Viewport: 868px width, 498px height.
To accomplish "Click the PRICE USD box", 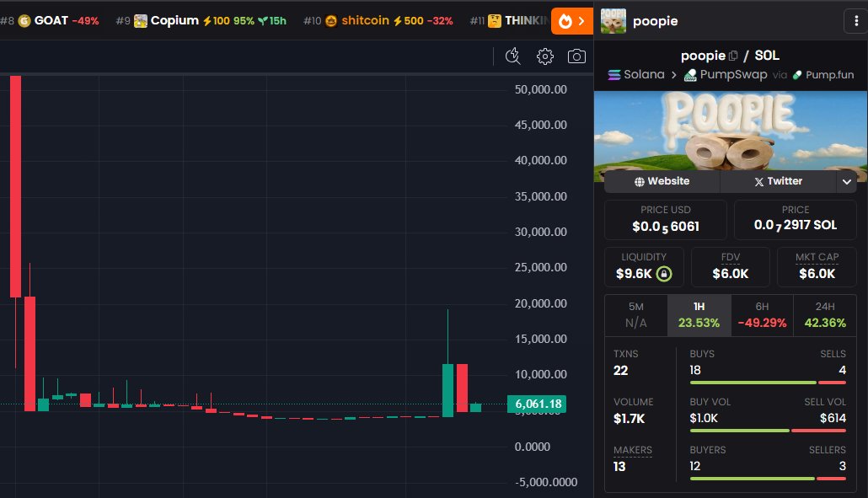I will (x=666, y=220).
